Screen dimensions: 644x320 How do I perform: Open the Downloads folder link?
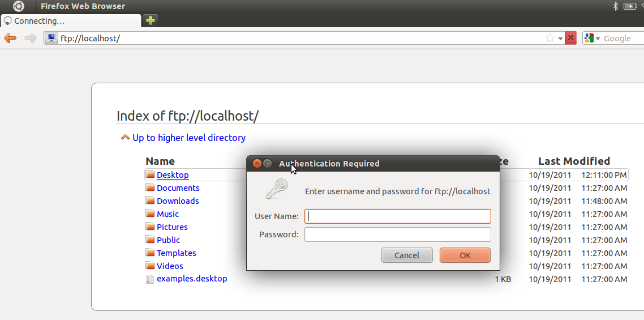tap(178, 201)
